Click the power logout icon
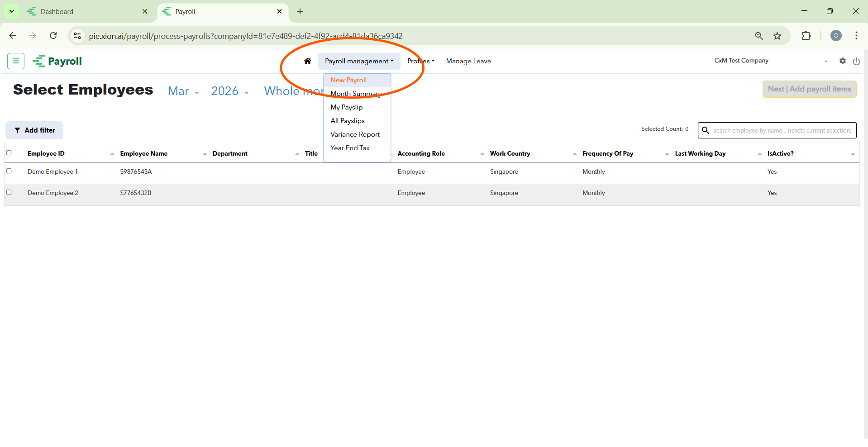 (x=856, y=62)
